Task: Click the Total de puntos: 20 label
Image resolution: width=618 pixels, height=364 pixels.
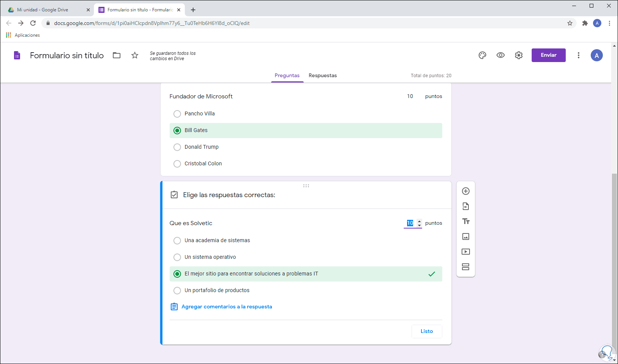Action: 431,76
